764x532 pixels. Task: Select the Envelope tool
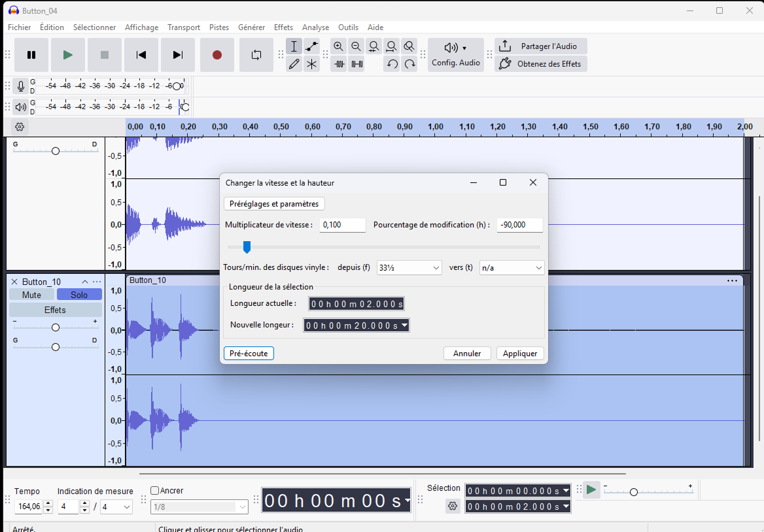312,46
